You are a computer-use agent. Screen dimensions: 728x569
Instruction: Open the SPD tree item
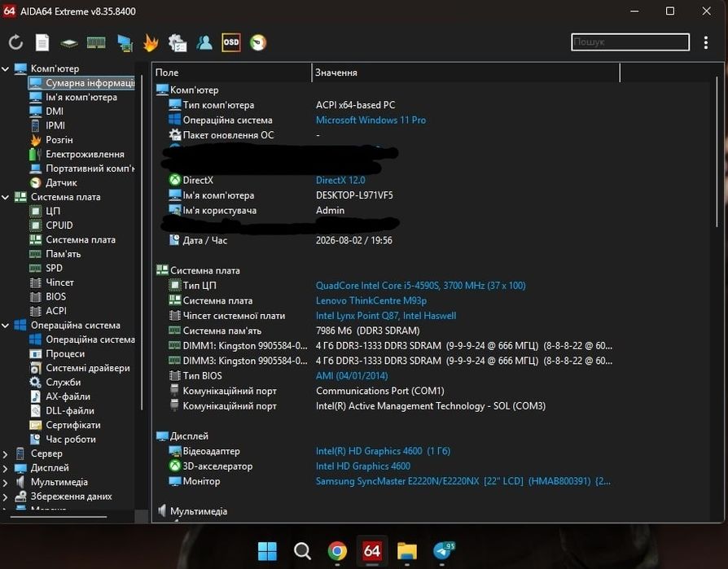[x=46, y=269]
